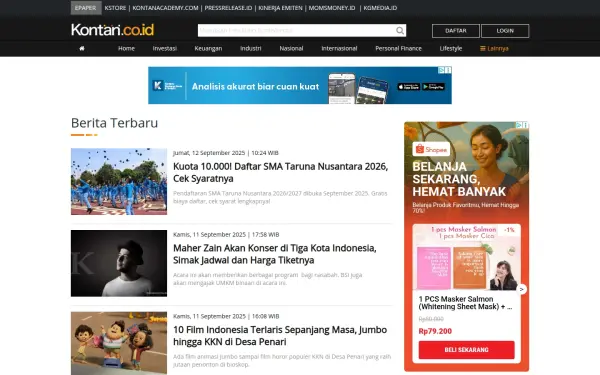Select Lifestyle menu item
The image size is (600, 375).
tap(451, 49)
